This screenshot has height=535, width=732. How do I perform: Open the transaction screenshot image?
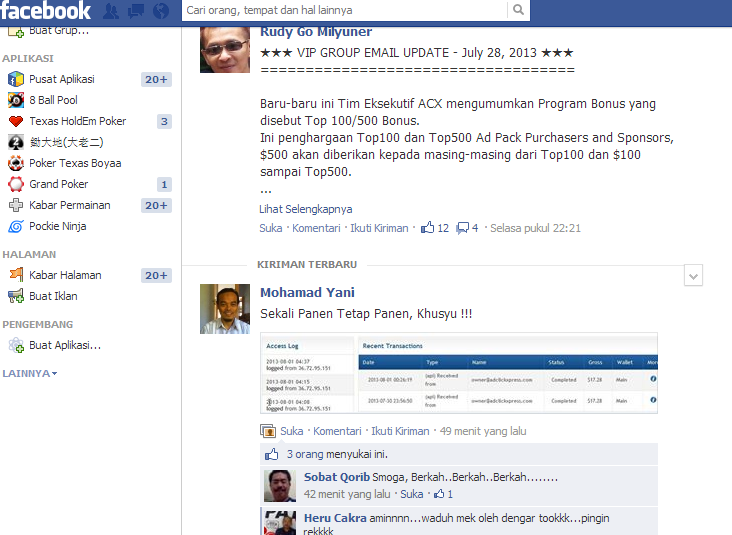[x=459, y=373]
